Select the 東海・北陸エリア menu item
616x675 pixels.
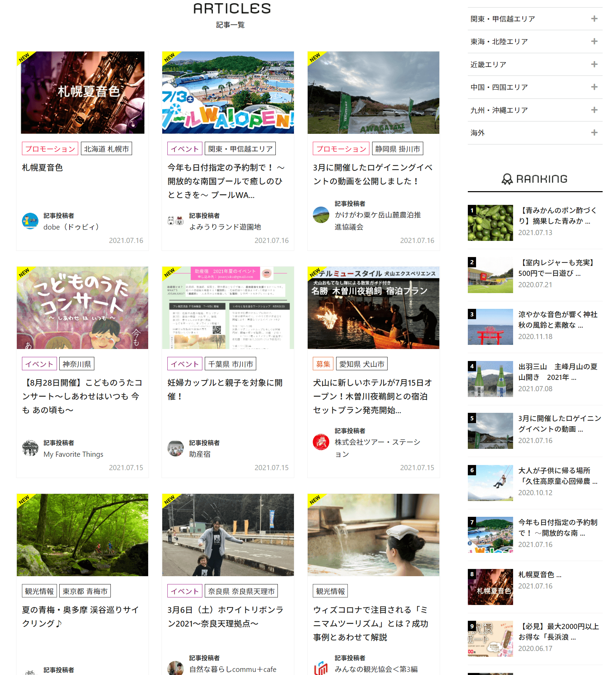point(499,42)
